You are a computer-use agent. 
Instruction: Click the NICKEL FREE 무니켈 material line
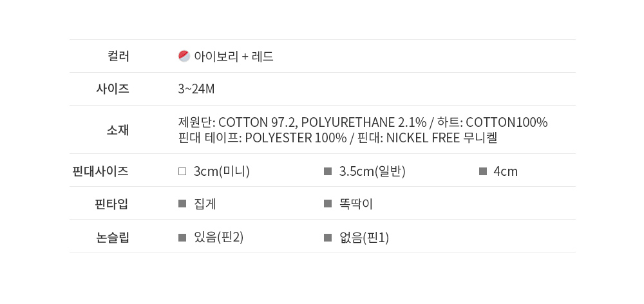tap(337, 138)
